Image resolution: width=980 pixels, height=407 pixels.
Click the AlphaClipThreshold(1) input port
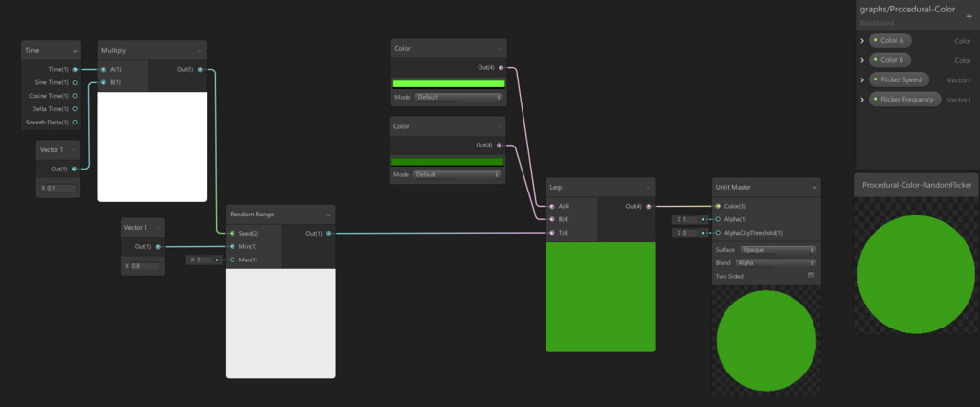click(x=718, y=233)
